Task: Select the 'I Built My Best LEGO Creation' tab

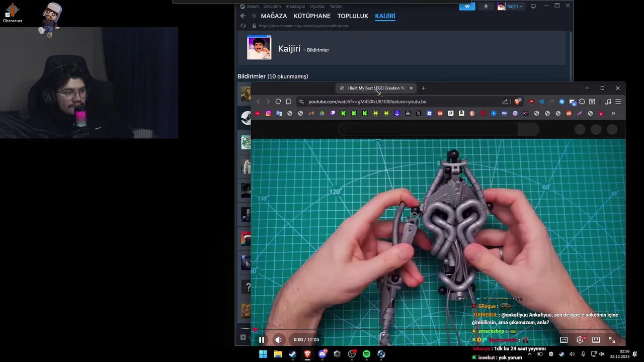Action: [x=376, y=88]
